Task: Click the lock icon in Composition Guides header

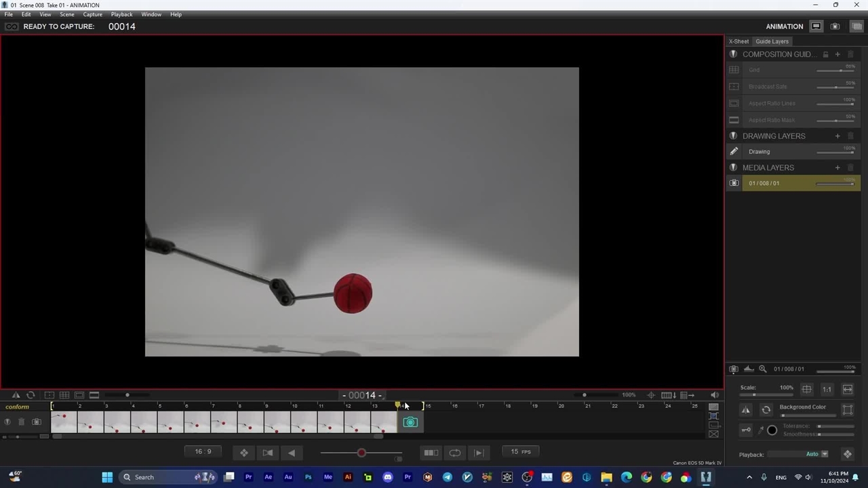Action: pyautogui.click(x=825, y=54)
